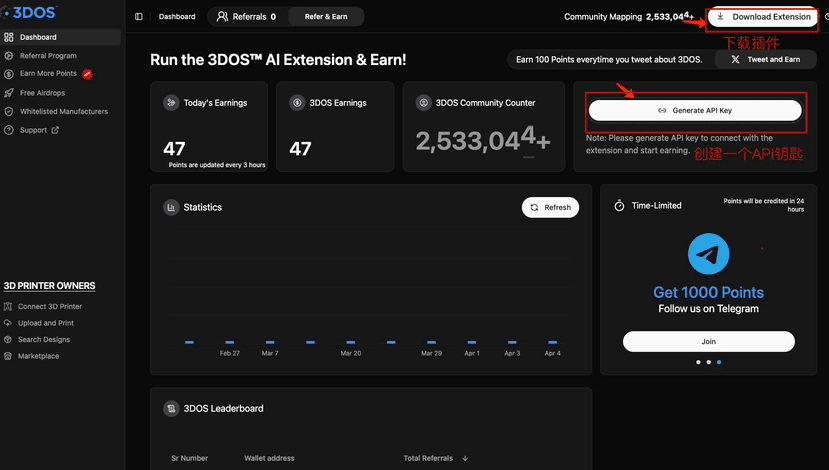Click the Marketplace store icon

tap(7, 356)
